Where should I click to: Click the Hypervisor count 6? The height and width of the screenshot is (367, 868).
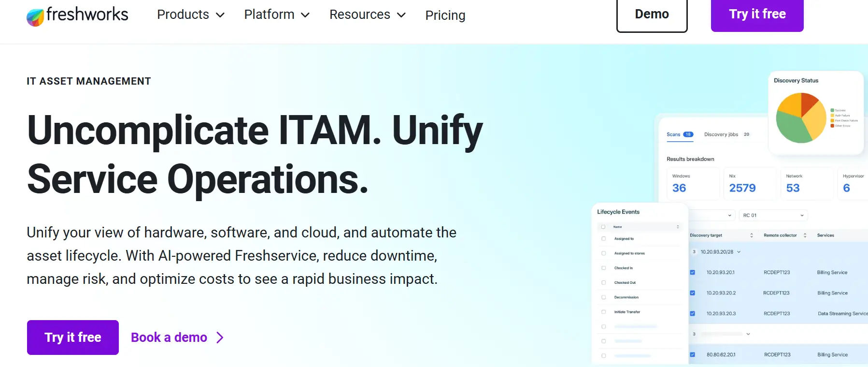[x=846, y=188]
